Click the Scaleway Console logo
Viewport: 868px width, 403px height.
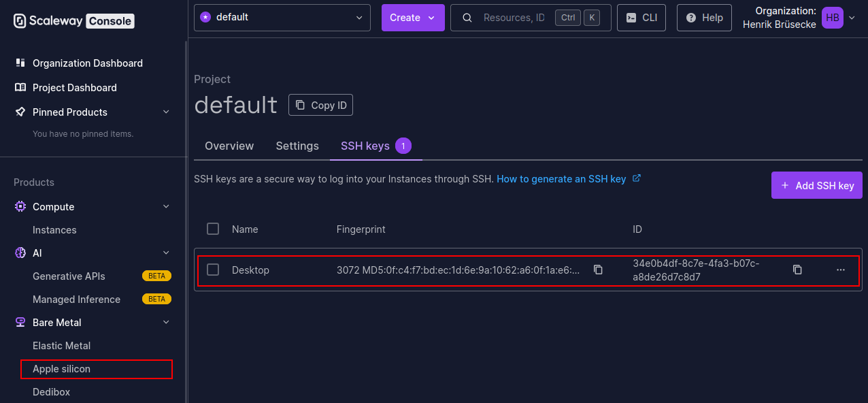(x=73, y=20)
